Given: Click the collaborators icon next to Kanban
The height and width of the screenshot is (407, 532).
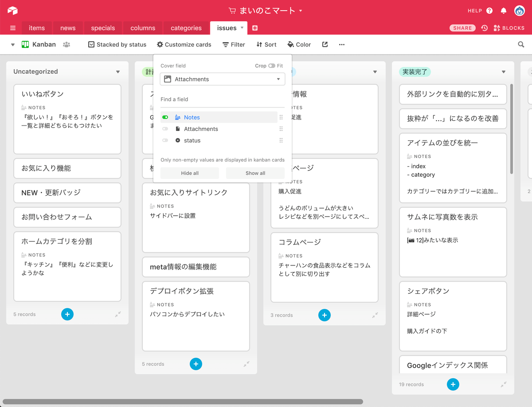Looking at the screenshot, I should click(66, 44).
